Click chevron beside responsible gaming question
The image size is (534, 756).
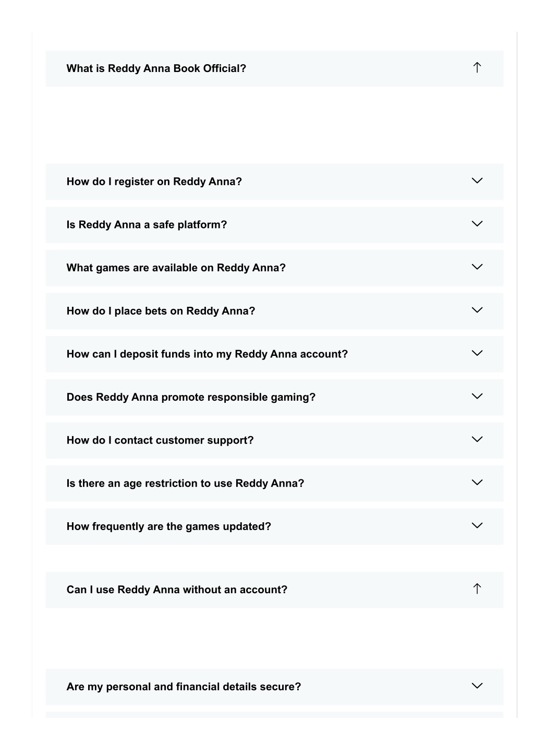(x=477, y=396)
